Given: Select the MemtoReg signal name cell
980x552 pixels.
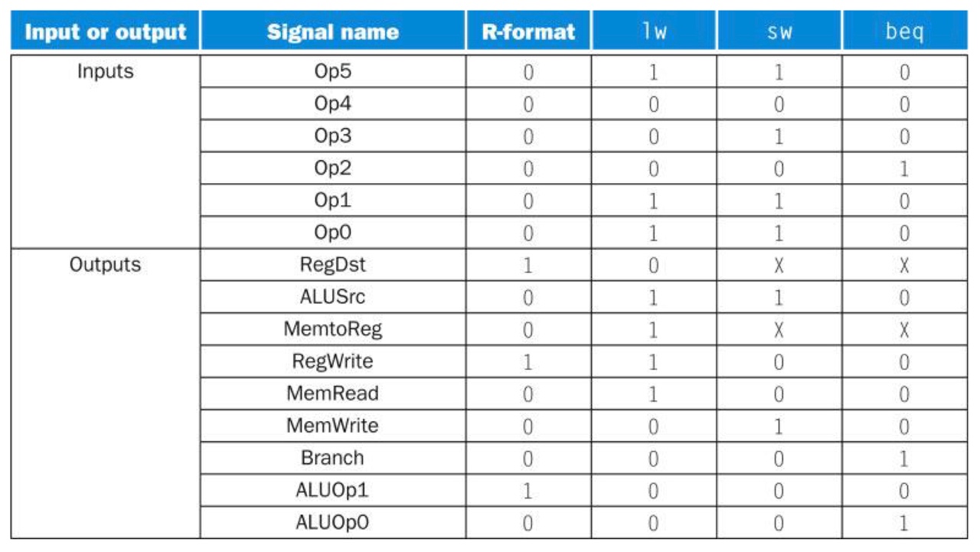Looking at the screenshot, I should [x=332, y=328].
